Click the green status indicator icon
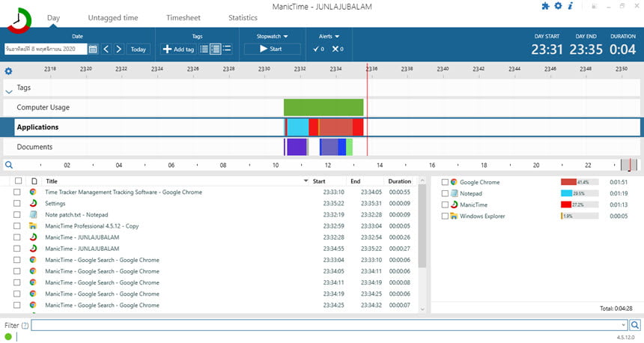 pos(7,336)
